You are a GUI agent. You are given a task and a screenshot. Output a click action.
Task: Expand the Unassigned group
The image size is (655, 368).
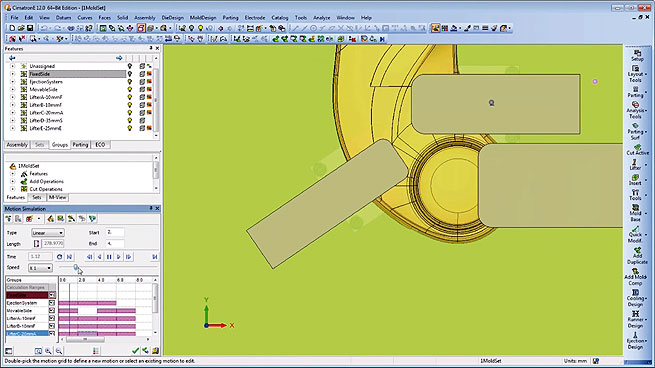coord(12,66)
